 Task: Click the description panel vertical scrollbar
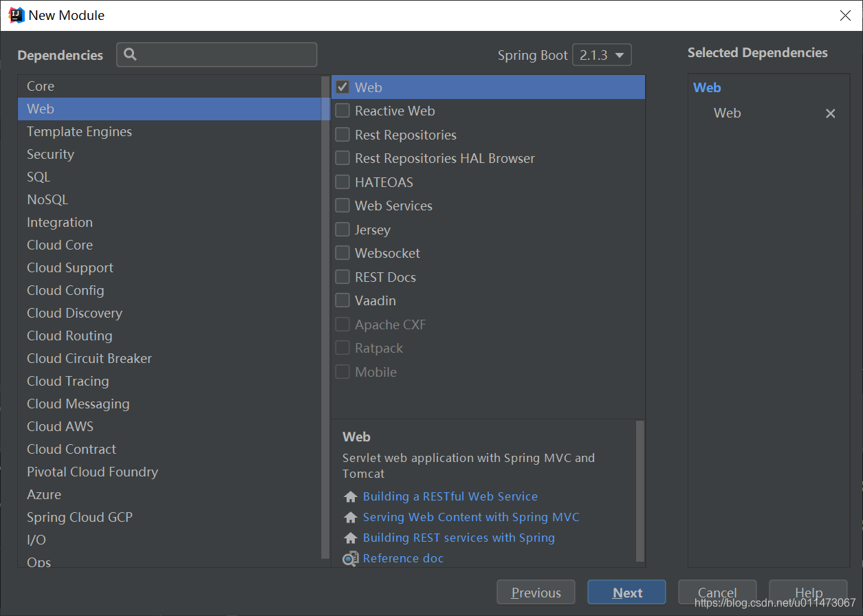(x=640, y=491)
